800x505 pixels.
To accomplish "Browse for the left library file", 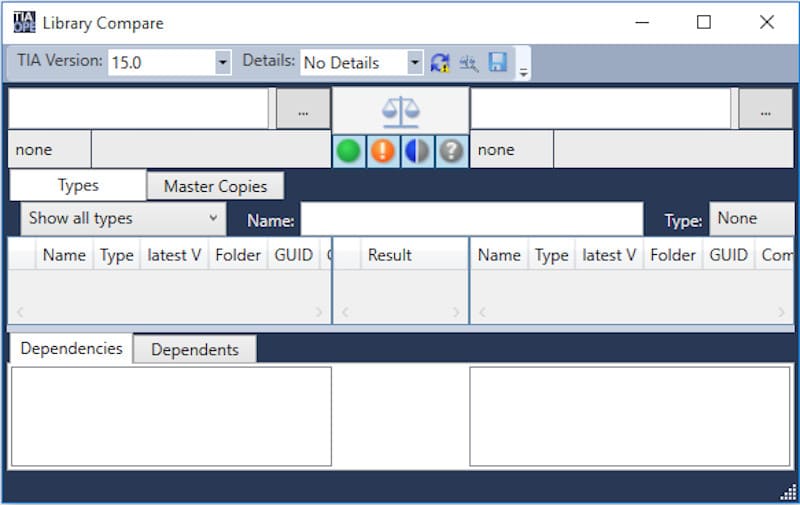I will (303, 110).
